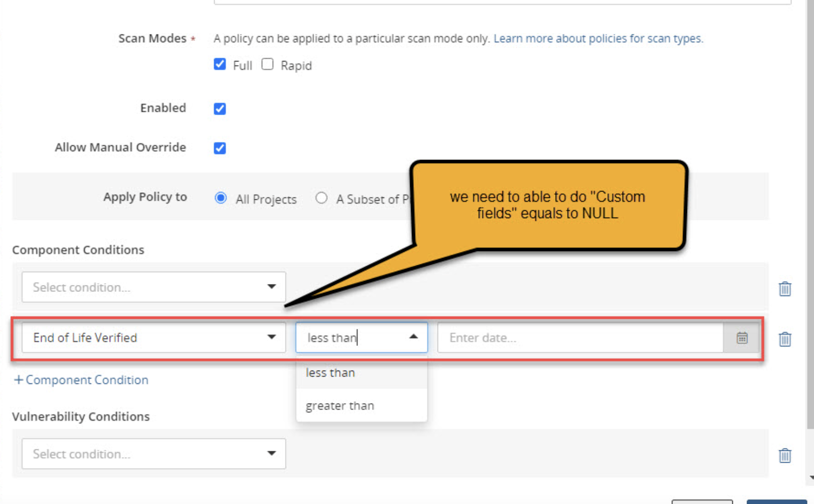Screen dimensions: 814x504
Task: Delete the first Component Conditions row via trash icon
Action: 785,288
